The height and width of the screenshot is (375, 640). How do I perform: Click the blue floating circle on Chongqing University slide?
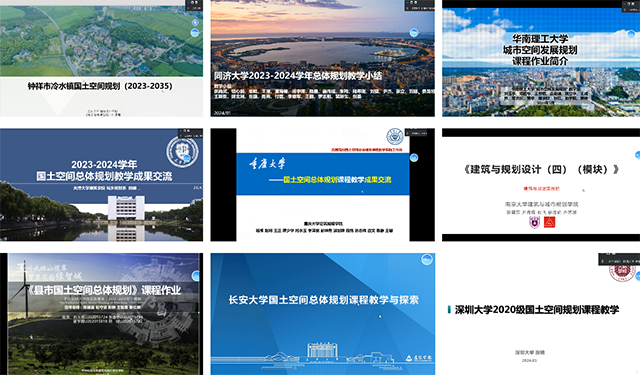coord(414,158)
